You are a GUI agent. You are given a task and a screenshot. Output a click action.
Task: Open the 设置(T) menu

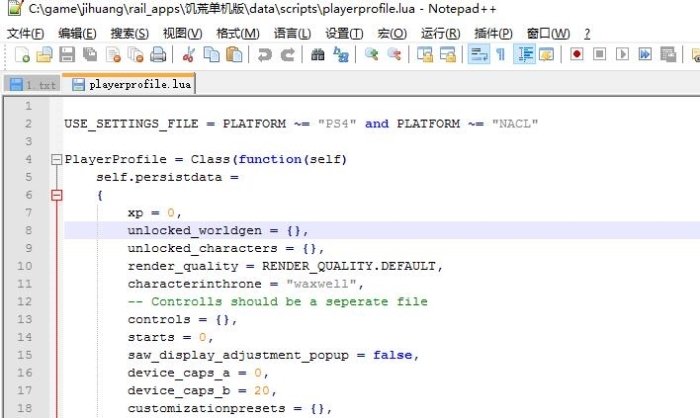[x=344, y=33]
